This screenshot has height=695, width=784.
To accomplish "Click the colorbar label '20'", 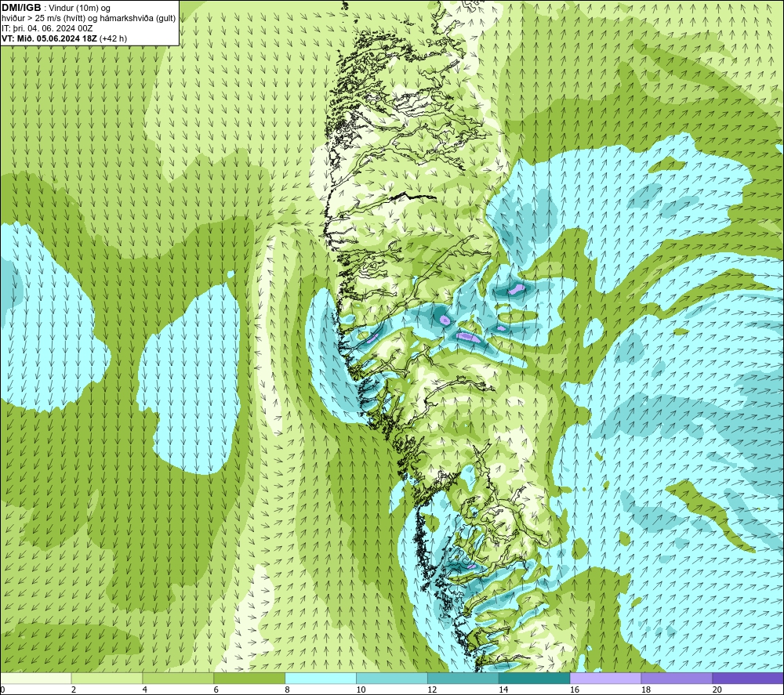I will tap(717, 690).
